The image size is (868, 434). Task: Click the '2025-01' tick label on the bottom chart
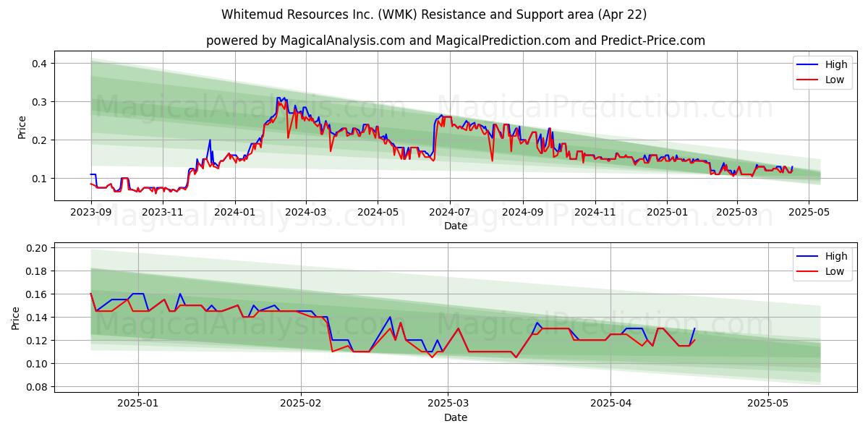(x=138, y=404)
